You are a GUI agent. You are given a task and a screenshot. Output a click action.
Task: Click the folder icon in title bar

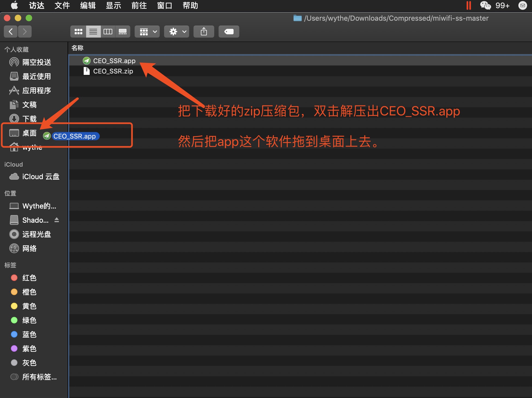298,18
